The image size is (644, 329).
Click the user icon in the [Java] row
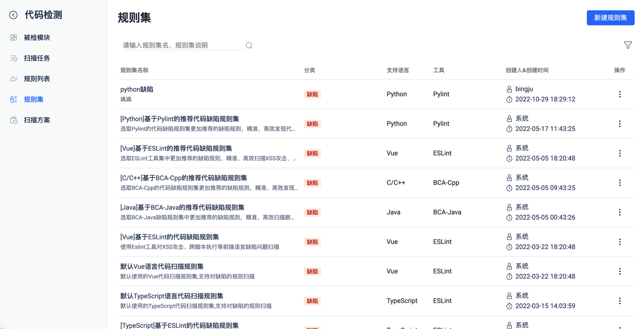click(509, 207)
